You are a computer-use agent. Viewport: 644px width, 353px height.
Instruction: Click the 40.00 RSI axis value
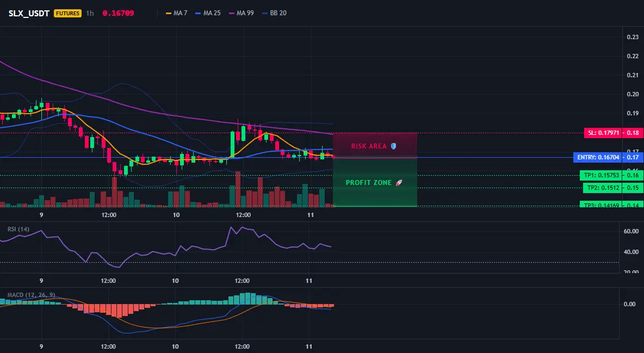coord(631,252)
